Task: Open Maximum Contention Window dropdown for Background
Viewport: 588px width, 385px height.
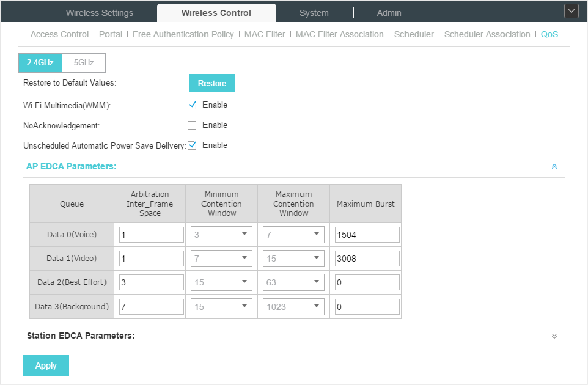Action: point(293,307)
